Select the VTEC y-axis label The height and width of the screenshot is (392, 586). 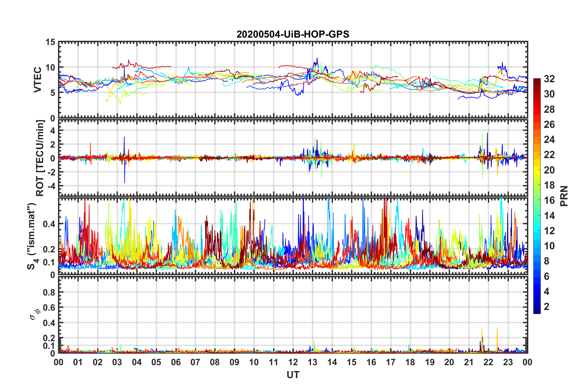pos(38,80)
